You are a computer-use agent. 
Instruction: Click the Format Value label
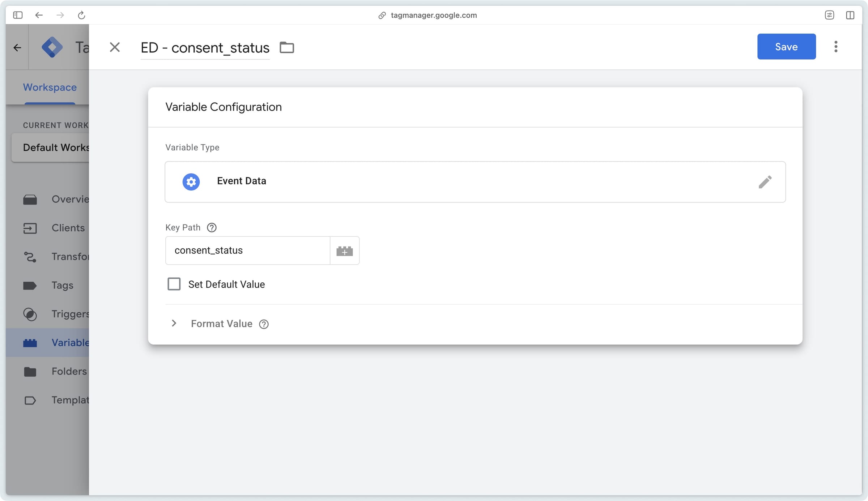(221, 324)
